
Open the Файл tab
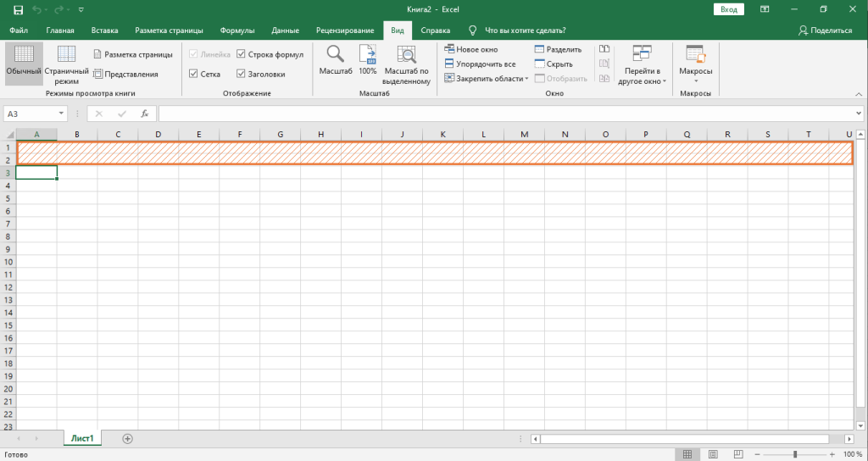(x=19, y=31)
